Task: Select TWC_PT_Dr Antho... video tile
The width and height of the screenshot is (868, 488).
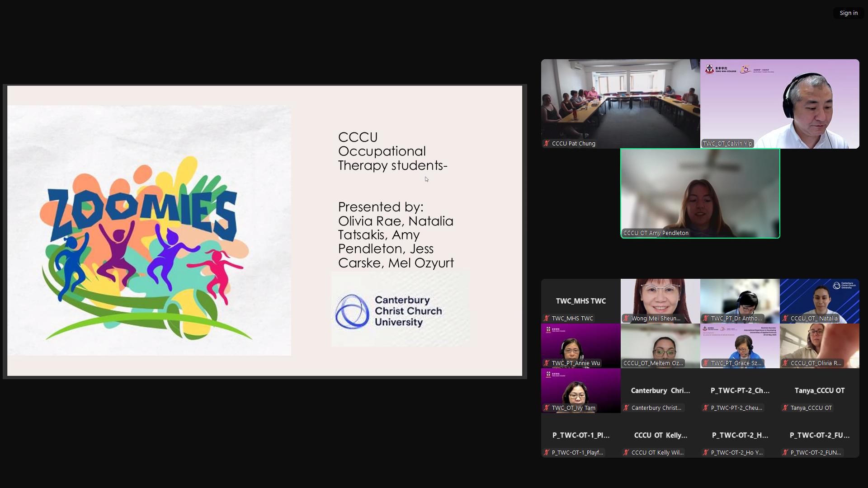Action: [x=740, y=301]
